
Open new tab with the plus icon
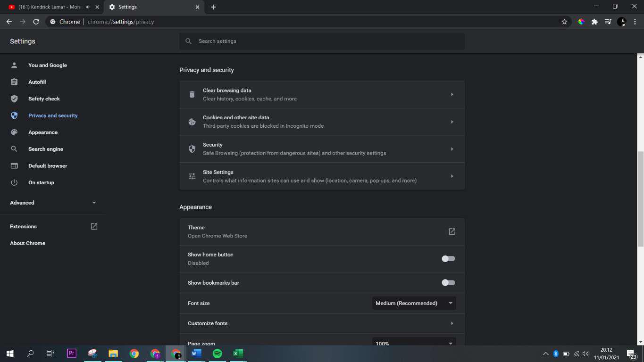pos(213,7)
